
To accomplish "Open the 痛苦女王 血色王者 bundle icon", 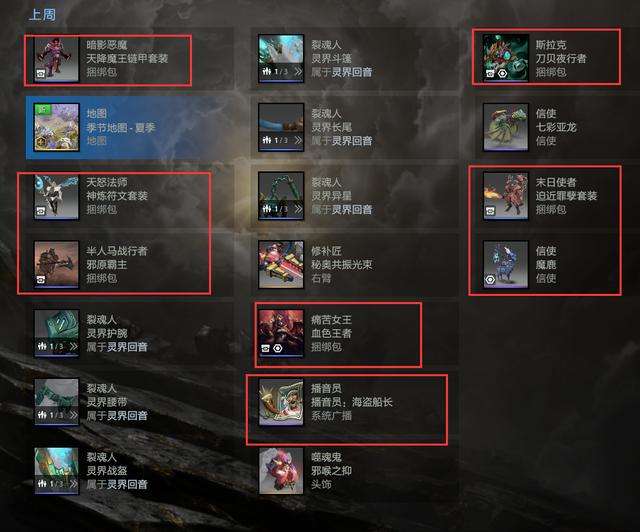I will (x=281, y=333).
